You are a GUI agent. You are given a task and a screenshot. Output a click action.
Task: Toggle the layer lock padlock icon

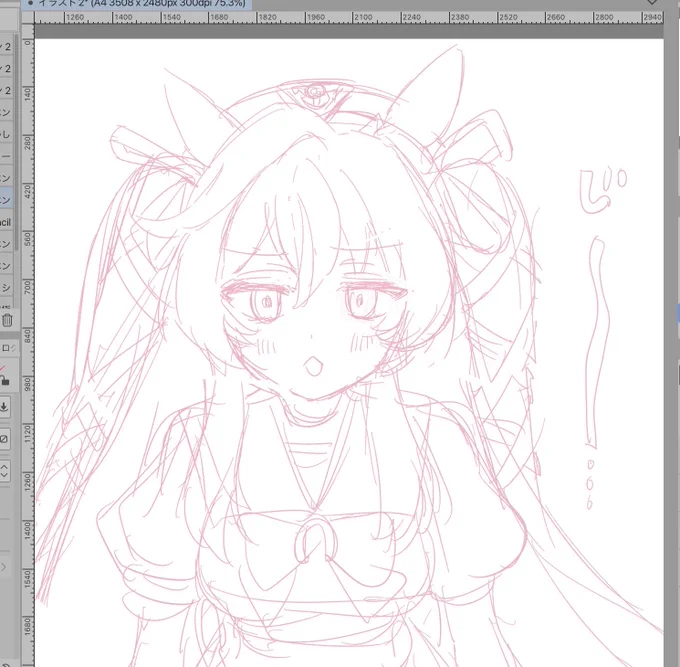pos(4,381)
